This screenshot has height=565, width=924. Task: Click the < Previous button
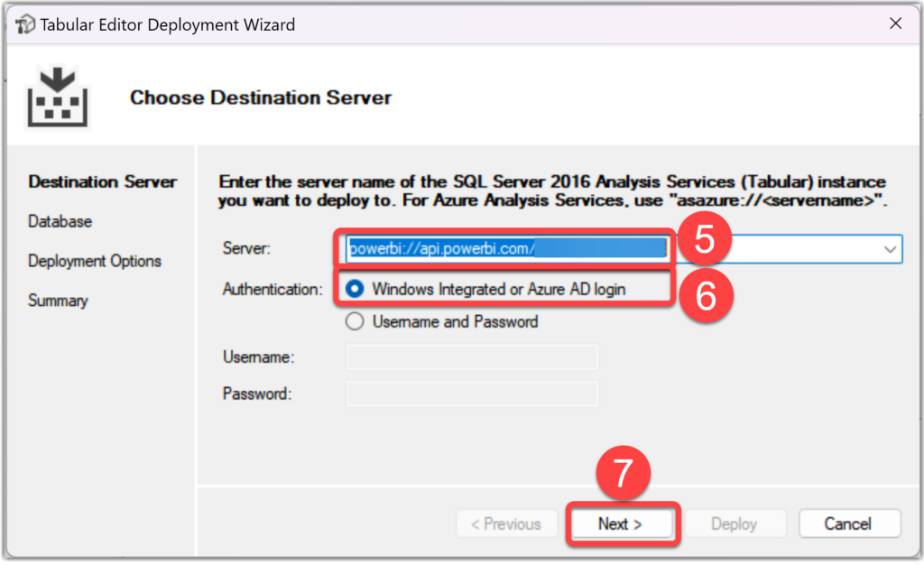click(507, 523)
